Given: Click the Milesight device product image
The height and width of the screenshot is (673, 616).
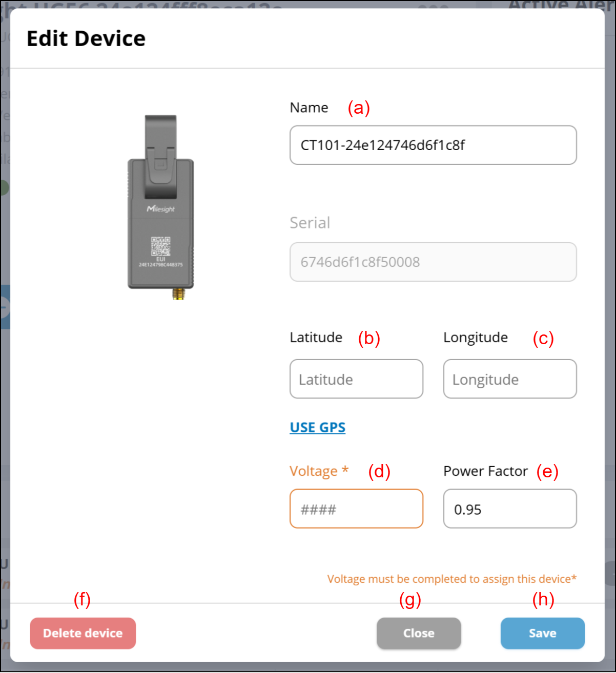Looking at the screenshot, I should point(161,205).
